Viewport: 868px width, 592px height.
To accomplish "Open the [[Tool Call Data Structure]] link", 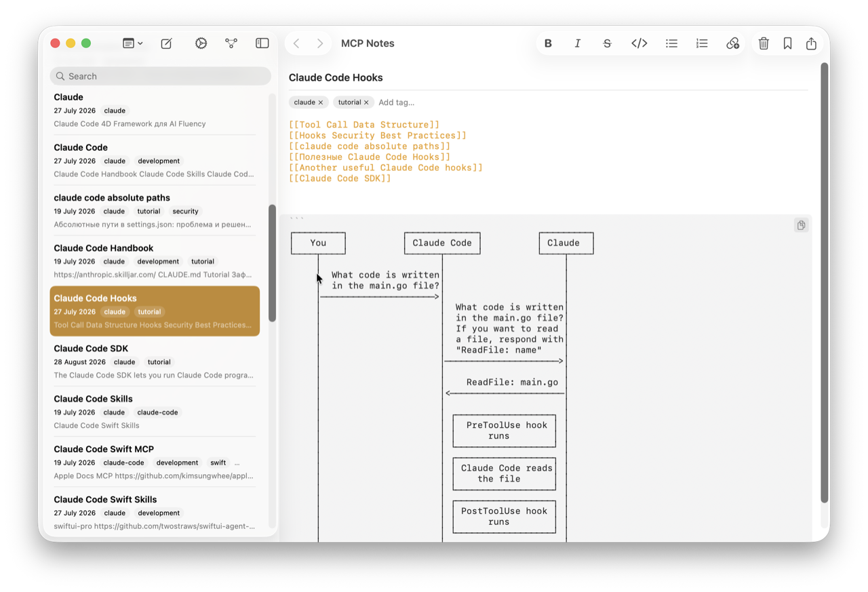I will (364, 125).
